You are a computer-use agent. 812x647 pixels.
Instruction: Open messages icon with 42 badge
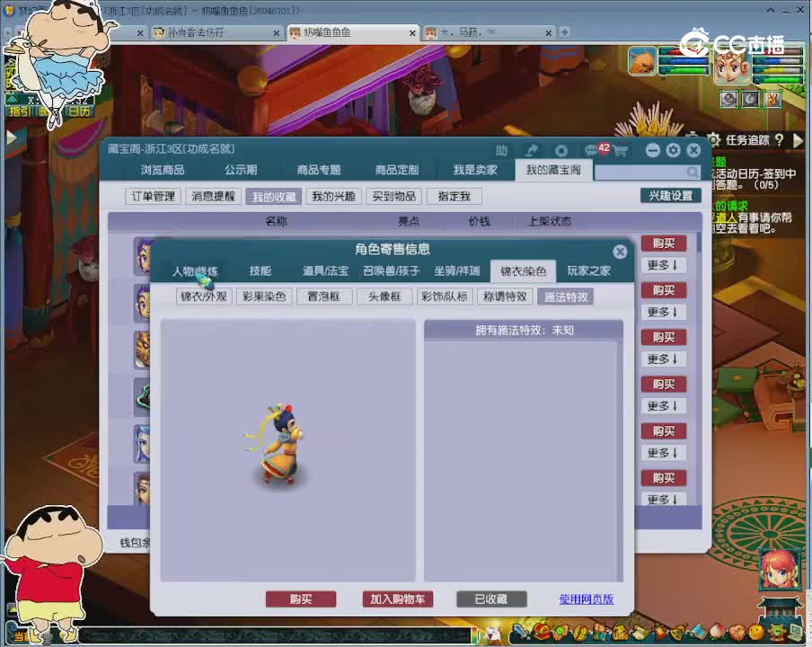(596, 150)
